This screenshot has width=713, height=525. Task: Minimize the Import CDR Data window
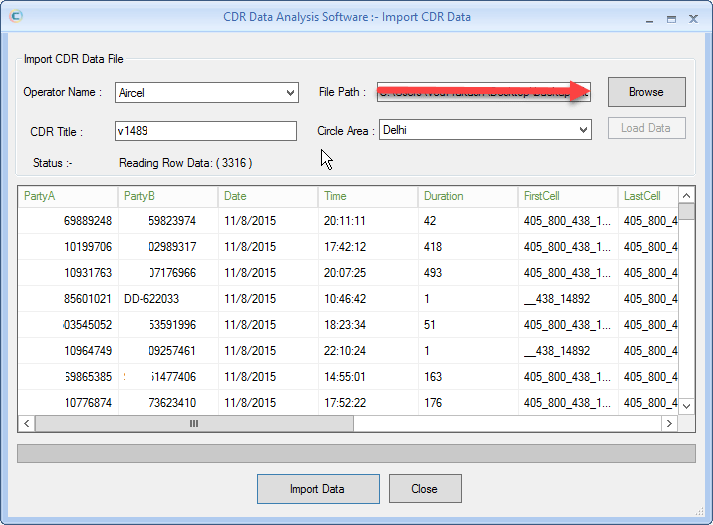pos(649,19)
